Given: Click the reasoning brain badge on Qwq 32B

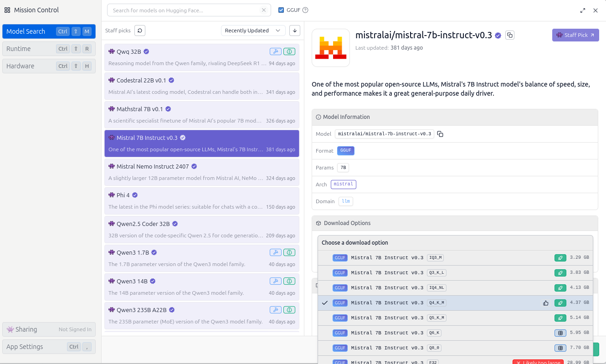Looking at the screenshot, I should coord(289,51).
